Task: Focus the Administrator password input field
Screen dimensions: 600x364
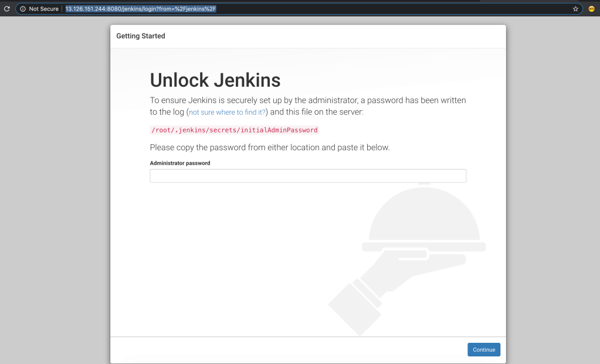Action: coord(308,175)
